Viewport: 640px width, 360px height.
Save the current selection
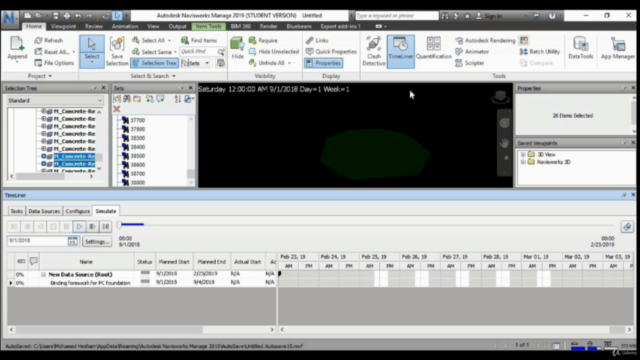(117, 51)
